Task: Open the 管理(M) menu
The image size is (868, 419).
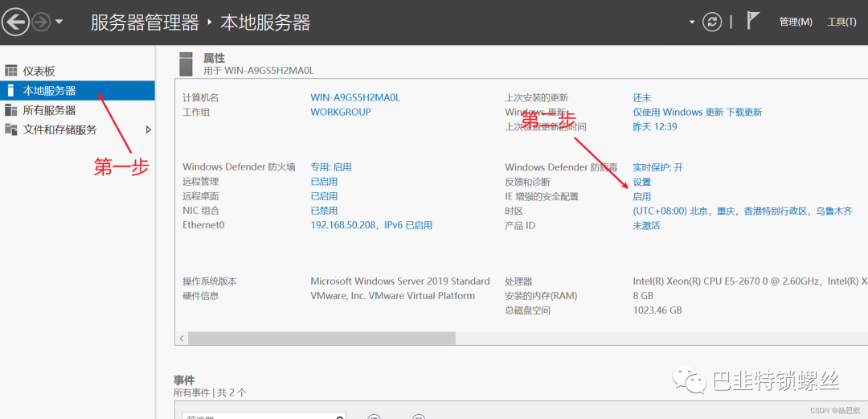Action: [796, 23]
